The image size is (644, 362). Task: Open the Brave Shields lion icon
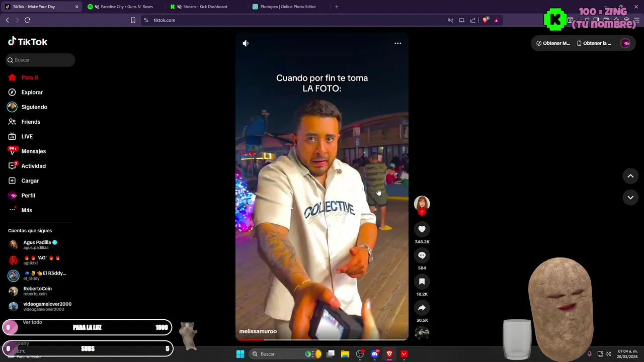[x=486, y=20]
